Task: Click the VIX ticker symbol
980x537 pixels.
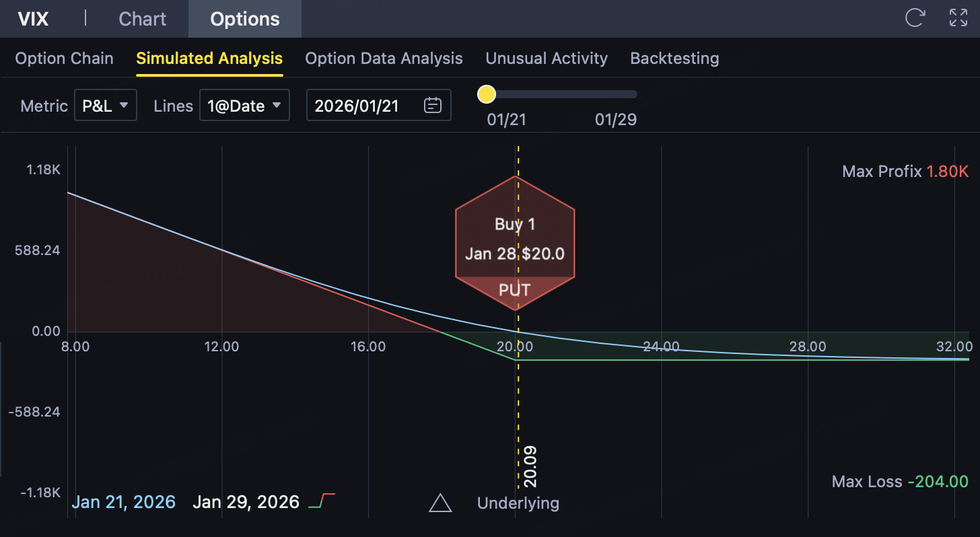Action: [x=33, y=19]
